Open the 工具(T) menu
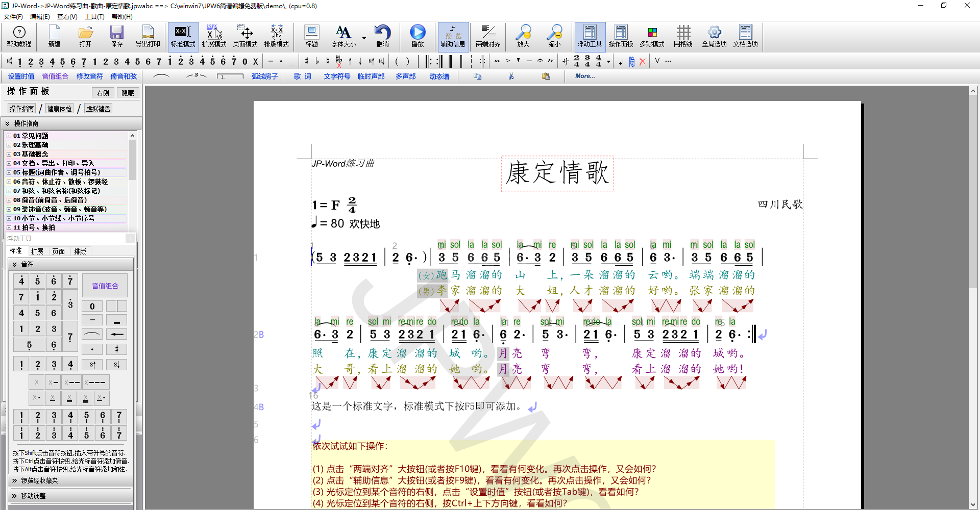 [94, 16]
